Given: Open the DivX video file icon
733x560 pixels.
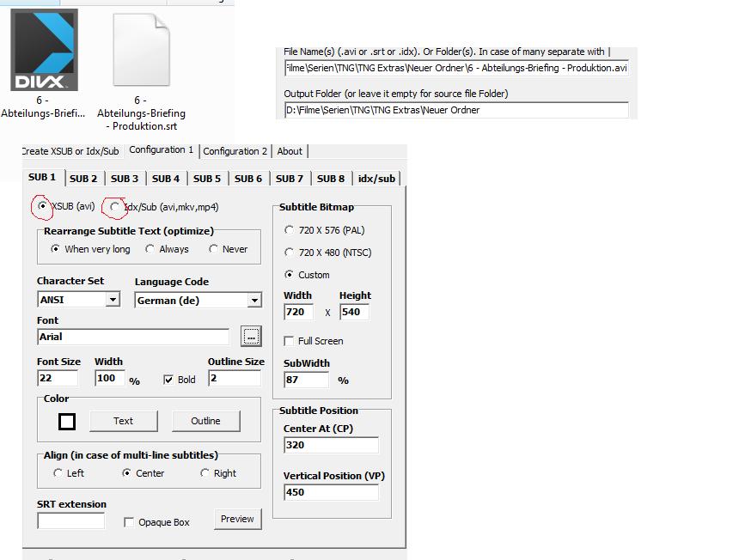Looking at the screenshot, I should coord(44,50).
